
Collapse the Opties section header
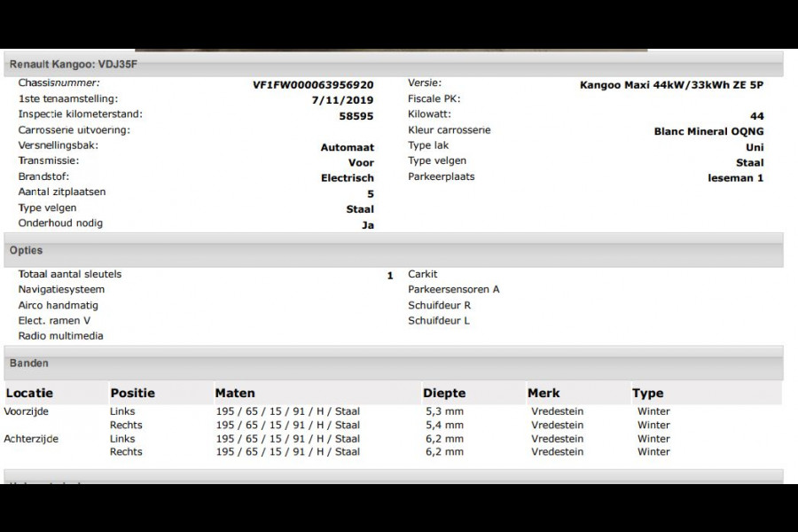(x=27, y=251)
